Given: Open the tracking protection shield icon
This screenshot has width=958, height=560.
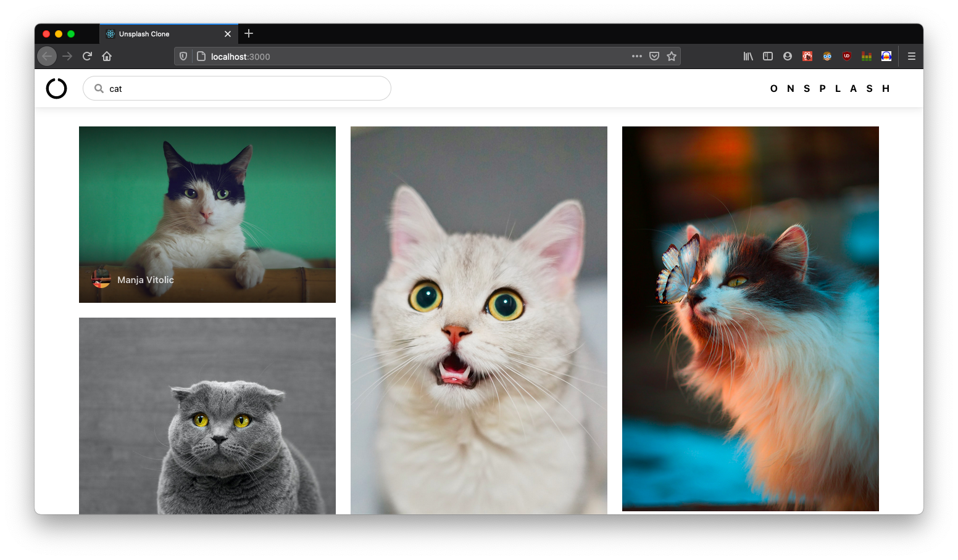Looking at the screenshot, I should (x=183, y=56).
